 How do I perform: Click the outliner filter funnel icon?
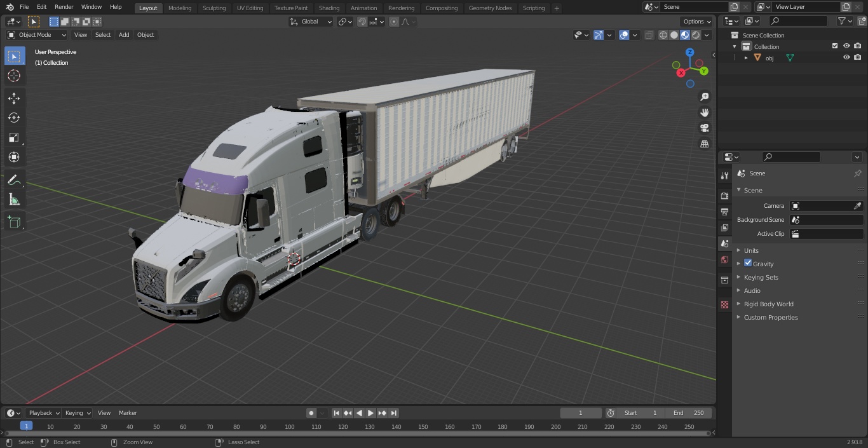[842, 21]
